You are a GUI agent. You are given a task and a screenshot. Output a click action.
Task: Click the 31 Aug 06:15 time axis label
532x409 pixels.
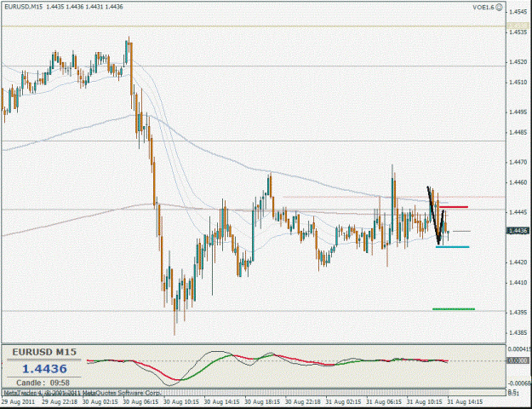[384, 401]
